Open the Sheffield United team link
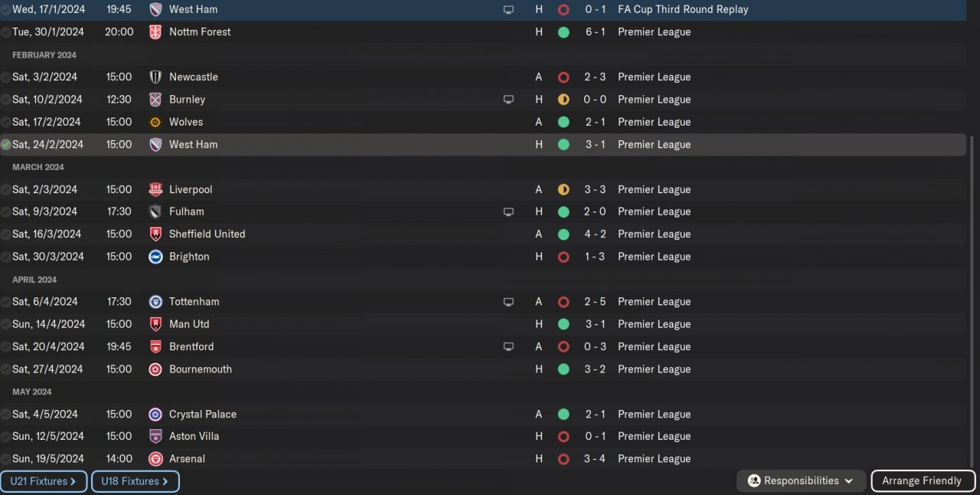 point(207,234)
